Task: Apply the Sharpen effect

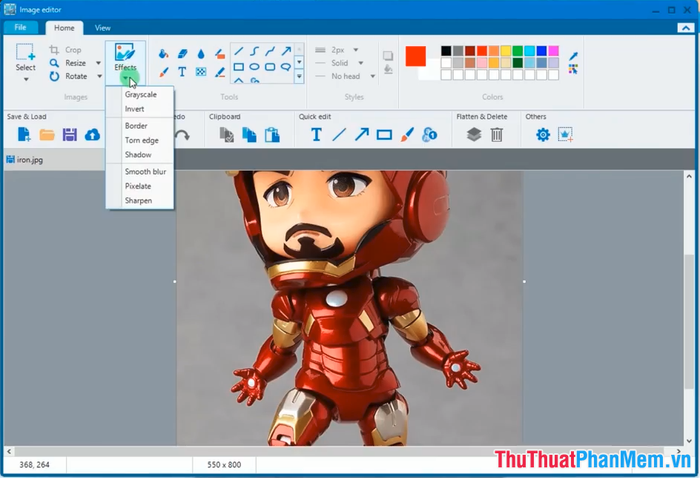Action: coord(138,200)
